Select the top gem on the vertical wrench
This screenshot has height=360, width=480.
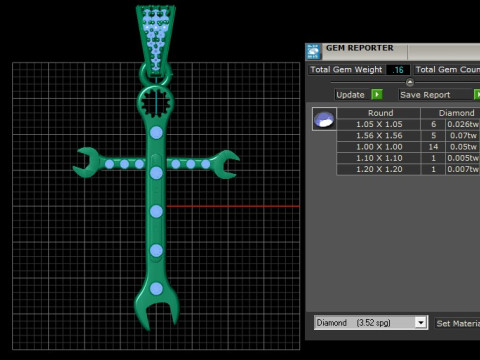coord(156,133)
